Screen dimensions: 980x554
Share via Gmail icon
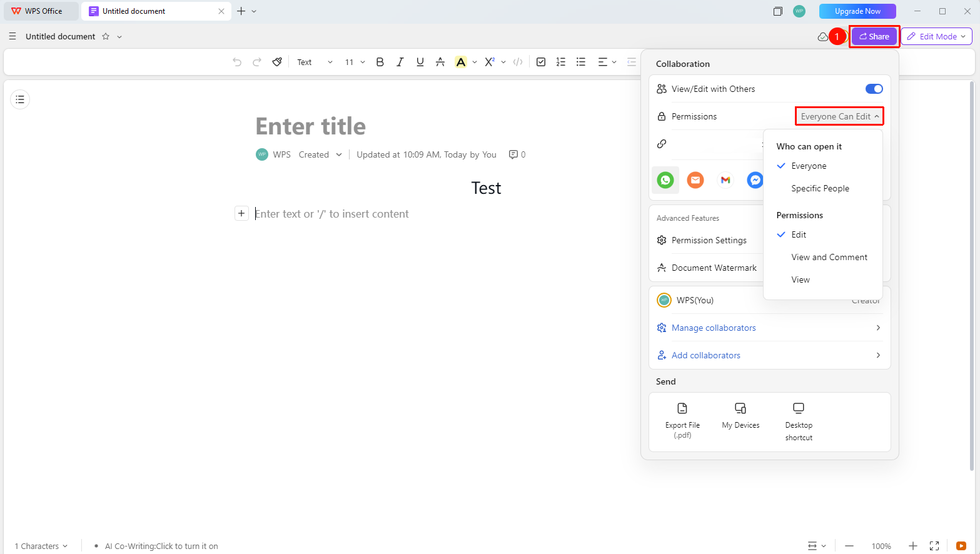point(725,180)
